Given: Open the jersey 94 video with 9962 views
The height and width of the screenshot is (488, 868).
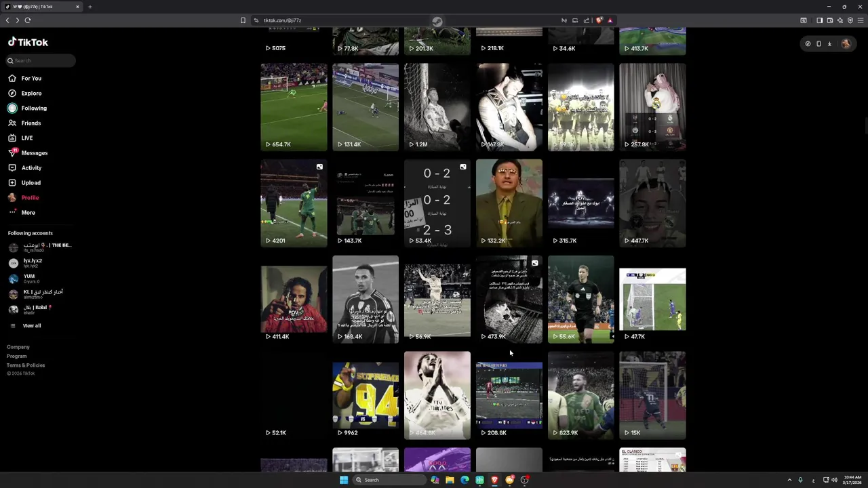Looking at the screenshot, I should pyautogui.click(x=366, y=395).
